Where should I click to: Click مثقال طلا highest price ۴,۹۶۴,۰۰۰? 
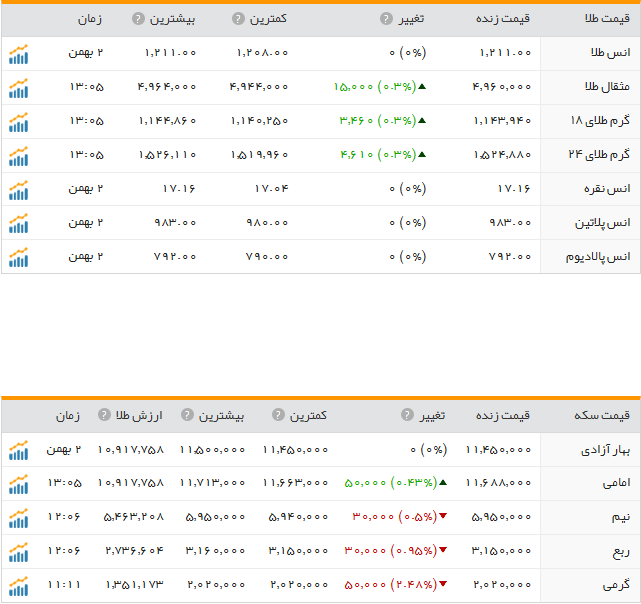pyautogui.click(x=167, y=87)
